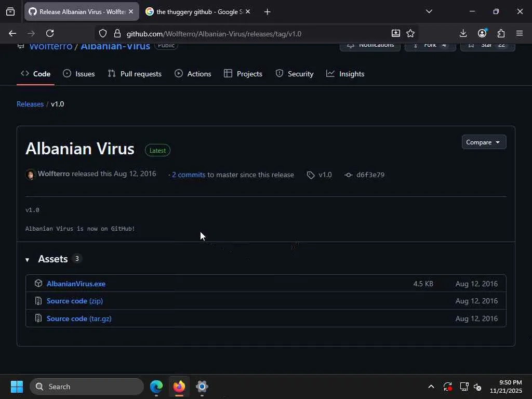Click the Releases breadcrumb link
Viewport: 532px width, 399px height.
30,104
